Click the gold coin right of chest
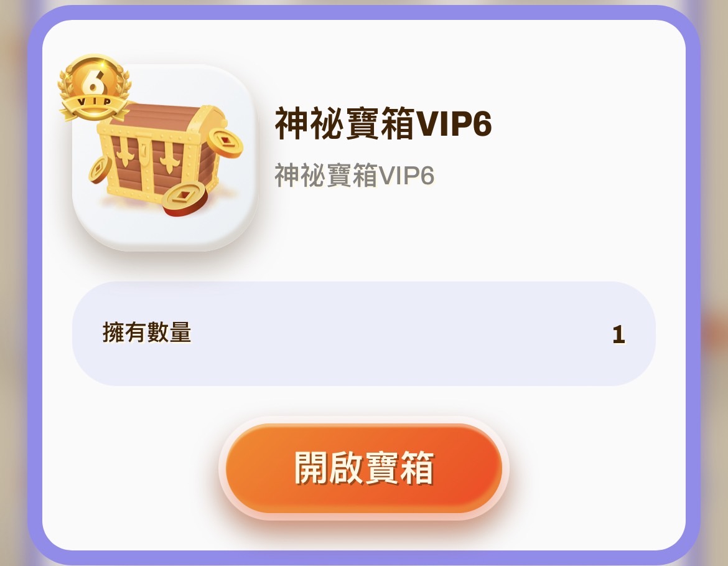 click(x=225, y=142)
